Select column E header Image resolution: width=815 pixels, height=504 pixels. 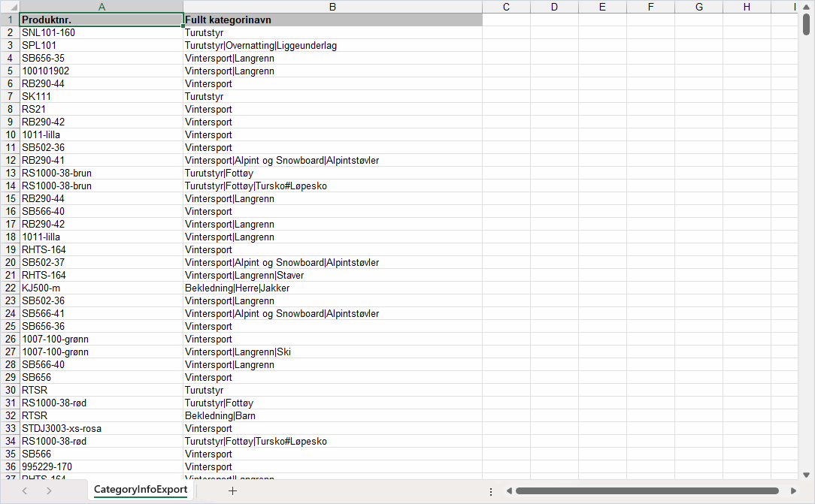(602, 7)
